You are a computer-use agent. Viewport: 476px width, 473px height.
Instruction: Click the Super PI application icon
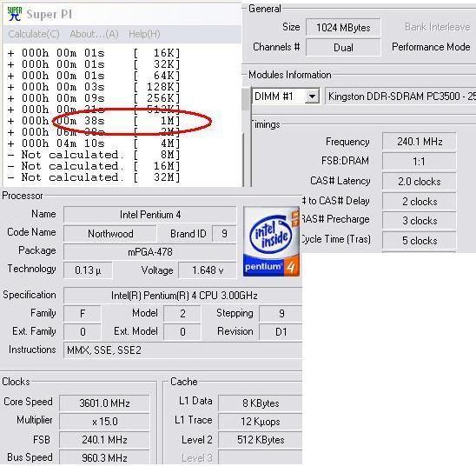click(x=14, y=14)
